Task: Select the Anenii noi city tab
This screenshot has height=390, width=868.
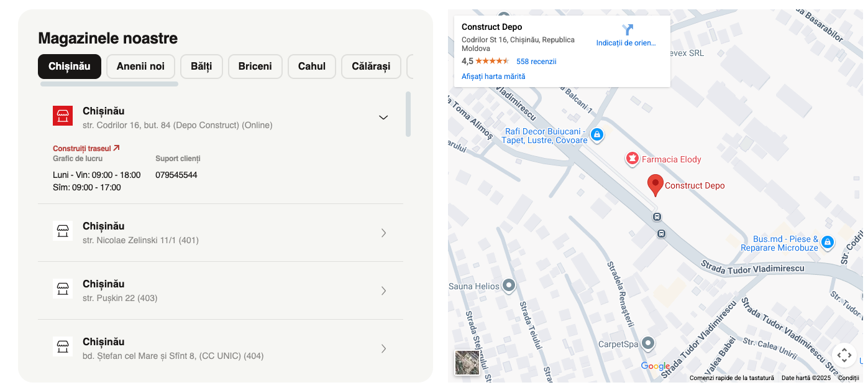Action: pyautogui.click(x=140, y=67)
